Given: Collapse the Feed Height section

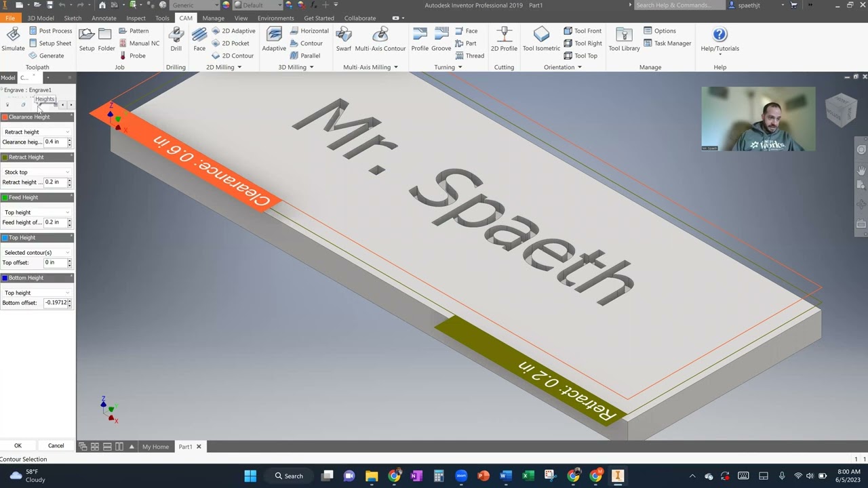Looking at the screenshot, I should [x=71, y=197].
